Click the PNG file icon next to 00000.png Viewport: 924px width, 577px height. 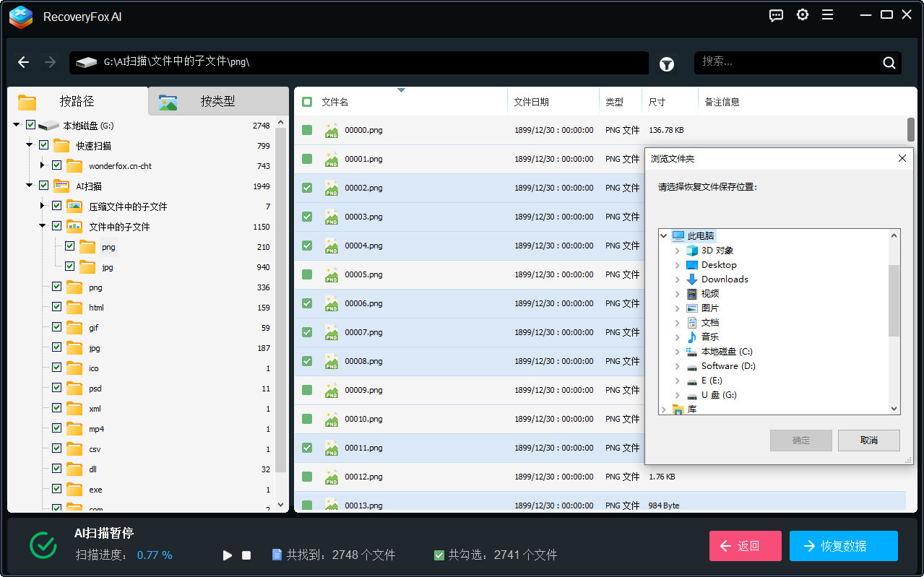click(331, 130)
